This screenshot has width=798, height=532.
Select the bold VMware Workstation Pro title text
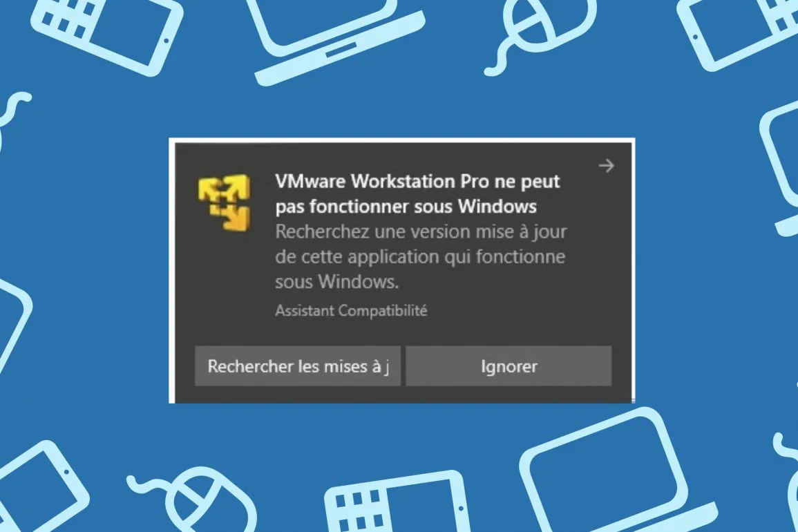[x=417, y=193]
